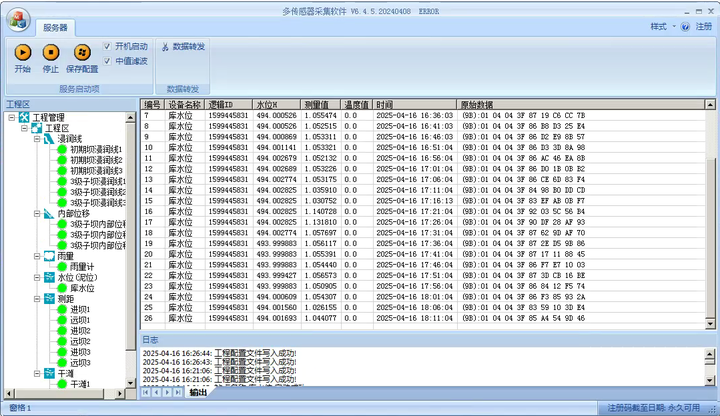Click green status dot of 远坝2
Viewport: 720px width, 416px height.
click(62, 342)
